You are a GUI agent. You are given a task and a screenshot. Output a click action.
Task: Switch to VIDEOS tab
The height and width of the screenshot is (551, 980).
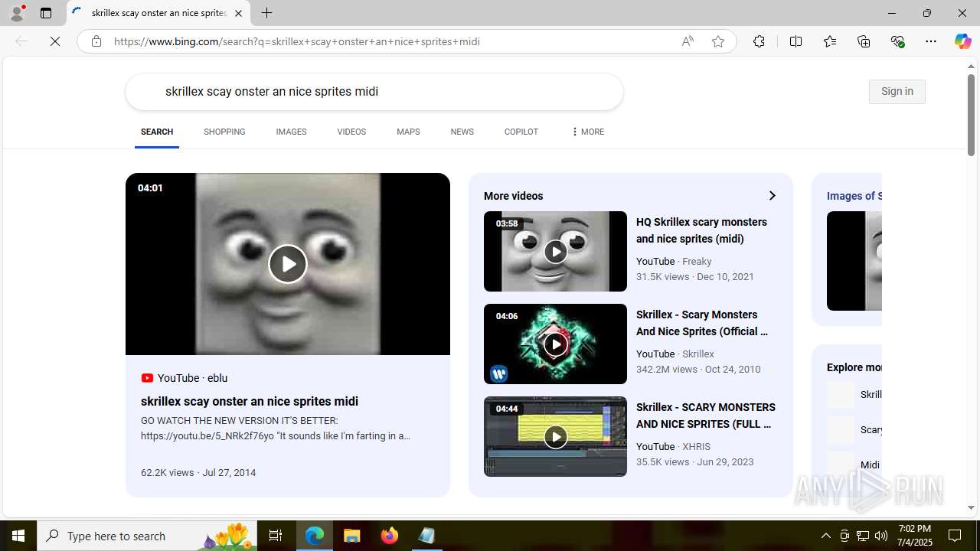tap(351, 132)
